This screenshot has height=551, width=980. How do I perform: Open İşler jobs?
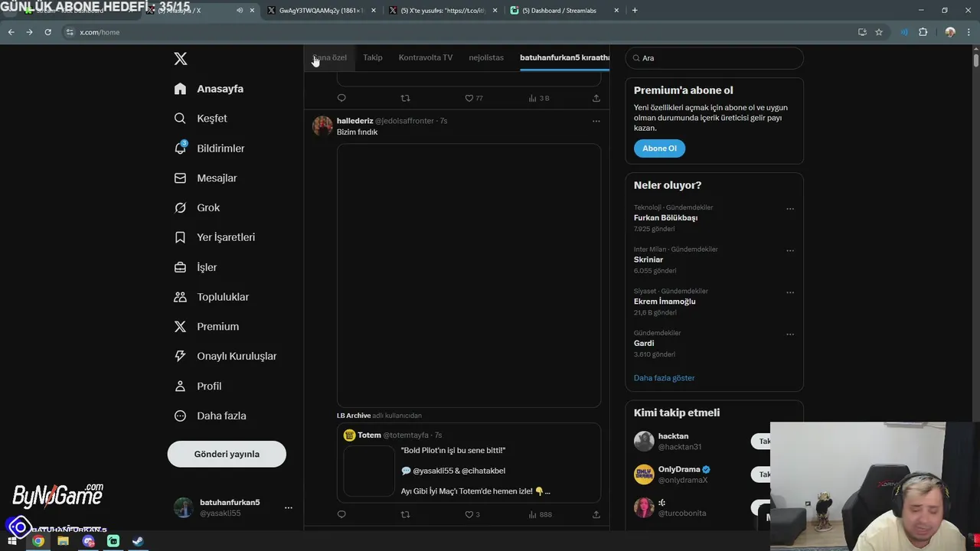(x=195, y=267)
